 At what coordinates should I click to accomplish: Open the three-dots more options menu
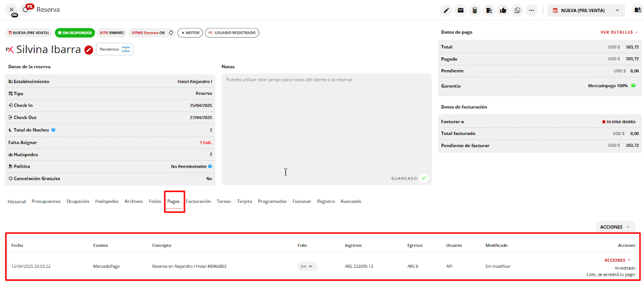(x=531, y=10)
